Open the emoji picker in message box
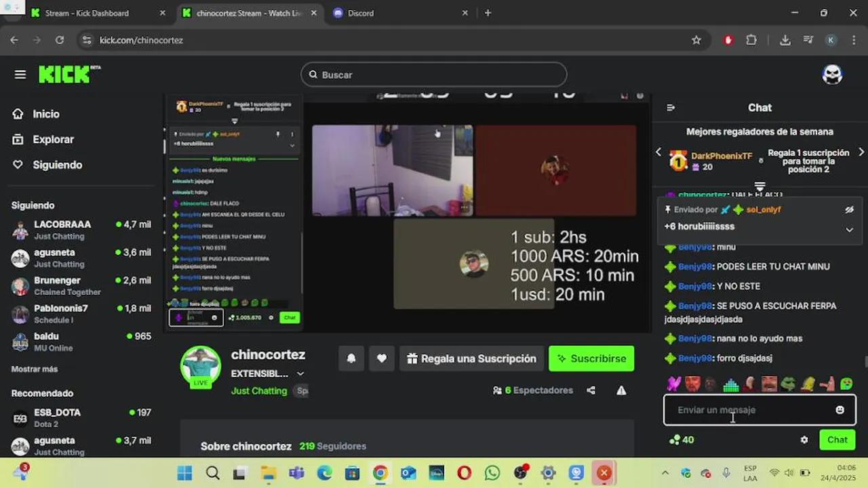 pos(840,410)
